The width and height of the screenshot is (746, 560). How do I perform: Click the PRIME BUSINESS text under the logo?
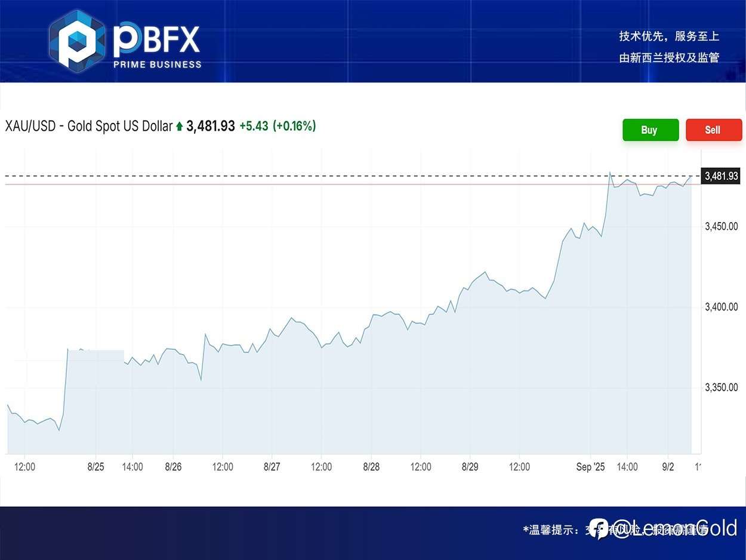158,64
